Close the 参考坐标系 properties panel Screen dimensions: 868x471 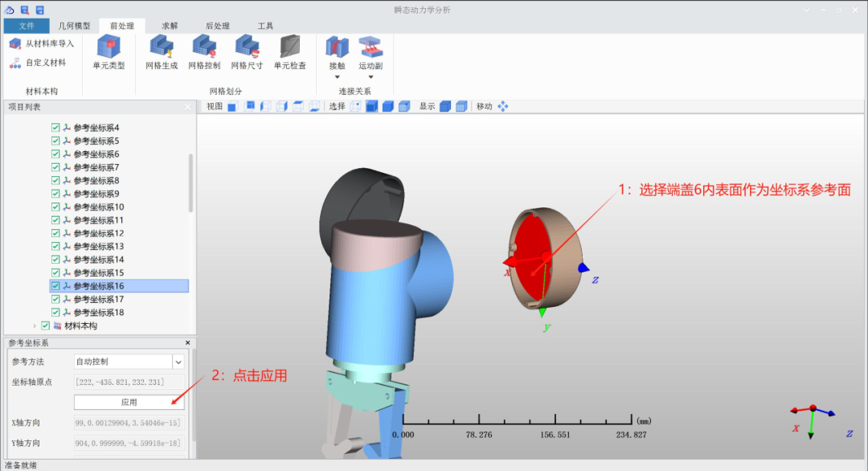pyautogui.click(x=187, y=342)
